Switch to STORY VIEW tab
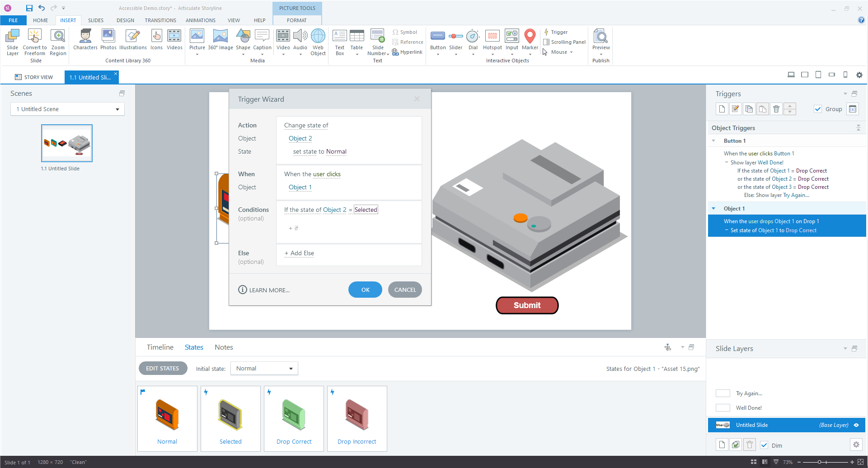The width and height of the screenshot is (868, 468). click(x=34, y=77)
